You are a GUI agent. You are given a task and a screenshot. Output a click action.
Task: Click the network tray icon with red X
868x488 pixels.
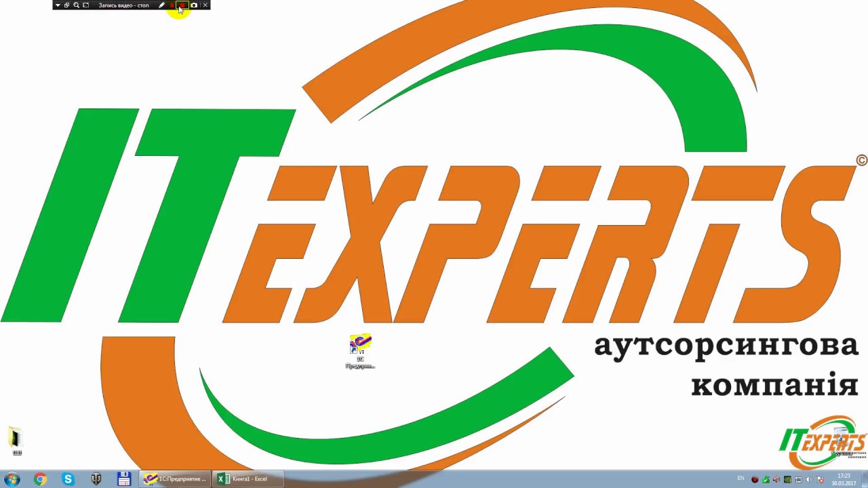(x=821, y=480)
